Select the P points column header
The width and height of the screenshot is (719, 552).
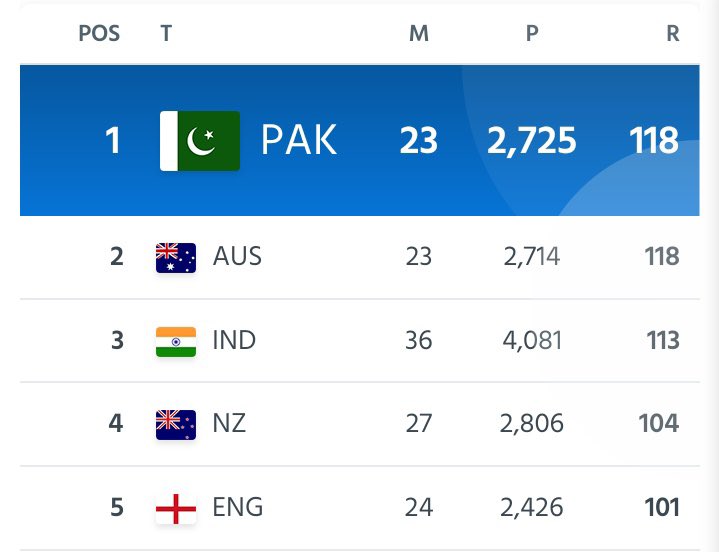532,33
